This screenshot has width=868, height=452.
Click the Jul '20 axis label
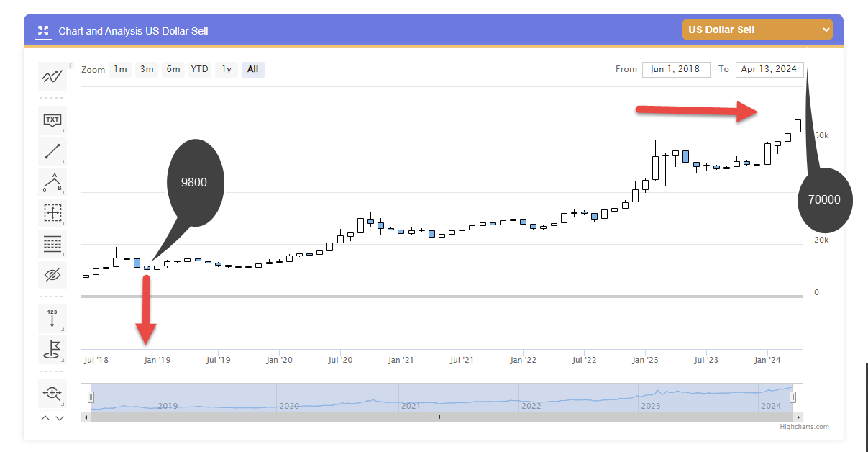point(340,360)
